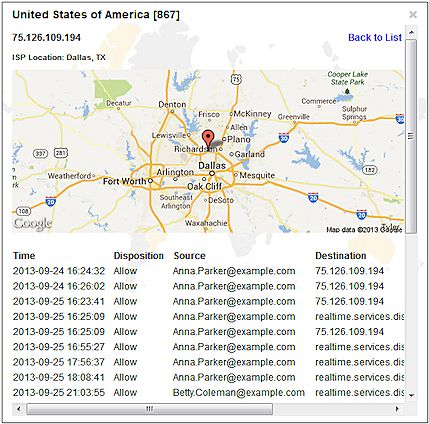Click the Time column header
This screenshot has width=429, height=424.
pyautogui.click(x=24, y=256)
